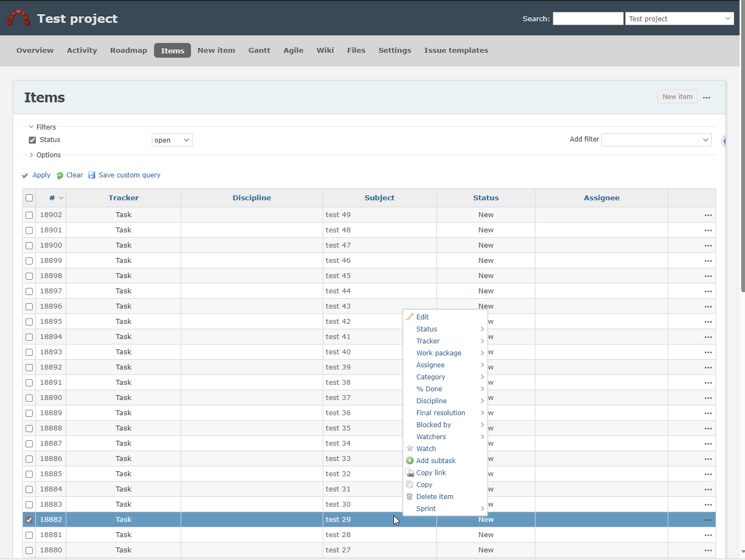This screenshot has height=560, width=745.
Task: Open the more actions ellipsis beside New item
Action: click(707, 97)
